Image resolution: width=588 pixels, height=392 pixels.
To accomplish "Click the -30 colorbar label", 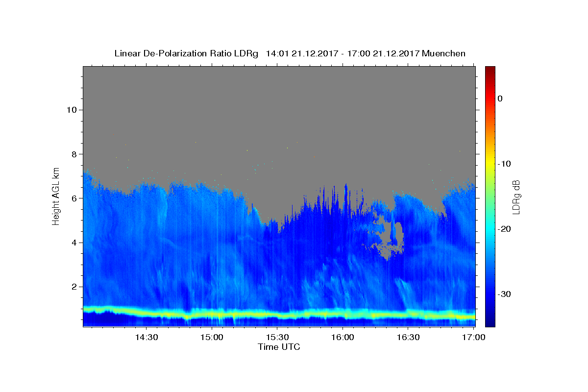I will 504,294.
